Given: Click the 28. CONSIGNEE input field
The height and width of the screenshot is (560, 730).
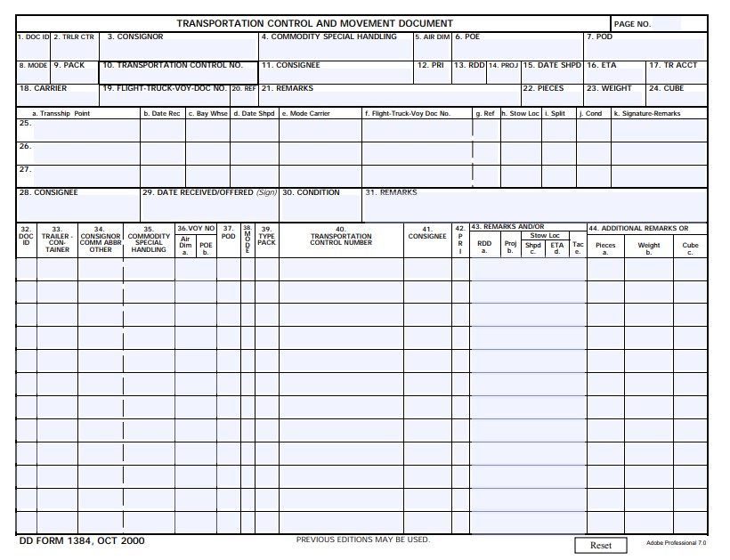Looking at the screenshot, I should 78,209.
